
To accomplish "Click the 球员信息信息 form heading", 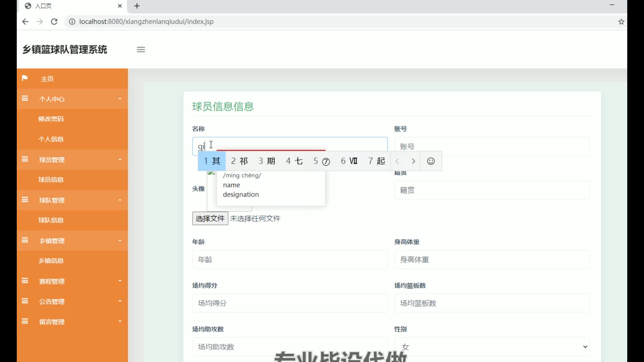I will pos(223,107).
